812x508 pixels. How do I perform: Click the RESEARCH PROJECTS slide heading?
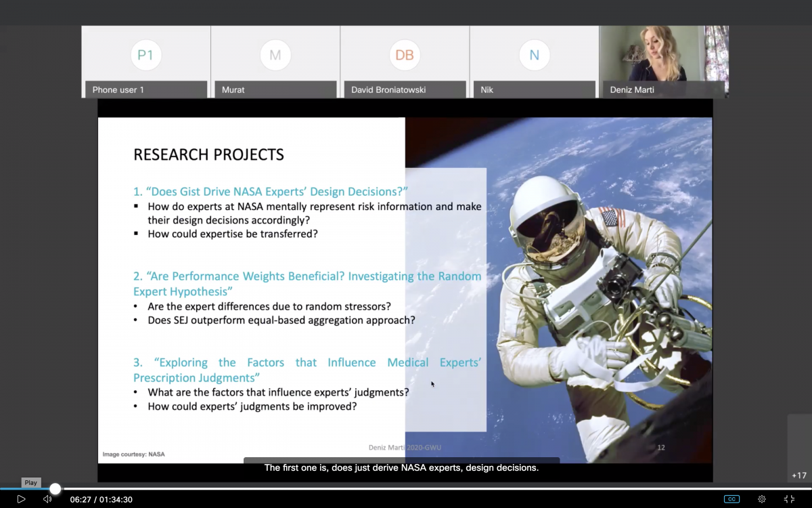click(208, 154)
